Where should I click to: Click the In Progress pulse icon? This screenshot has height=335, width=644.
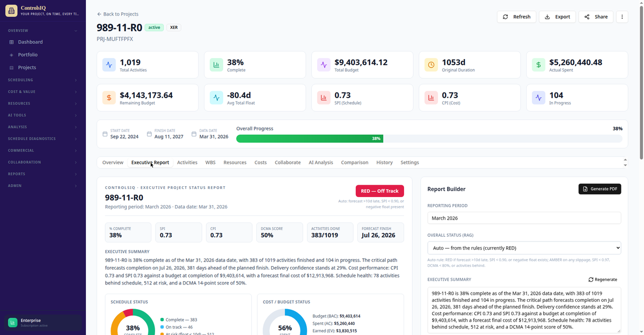pos(539,98)
